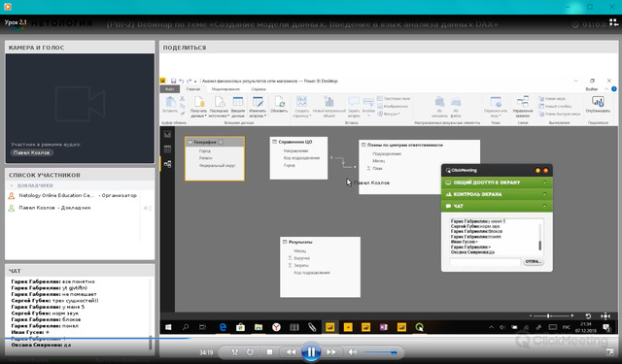The width and height of the screenshot is (622, 364).
Task: Click the rewind previous button
Action: click(291, 352)
